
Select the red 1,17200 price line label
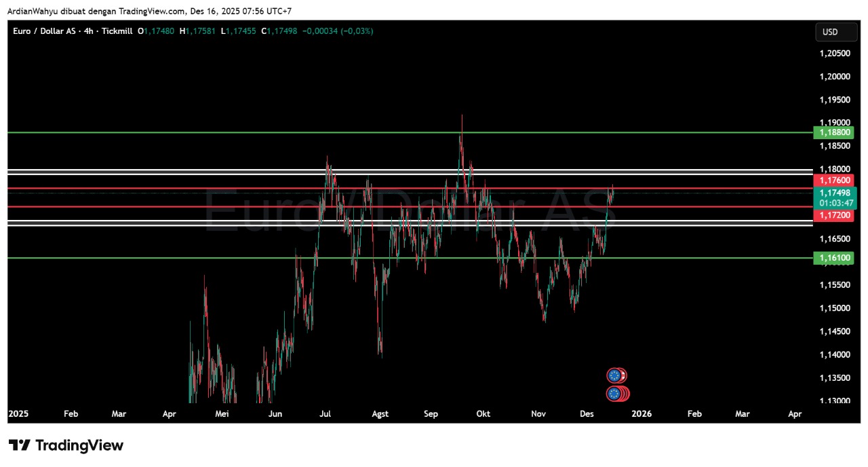[834, 215]
